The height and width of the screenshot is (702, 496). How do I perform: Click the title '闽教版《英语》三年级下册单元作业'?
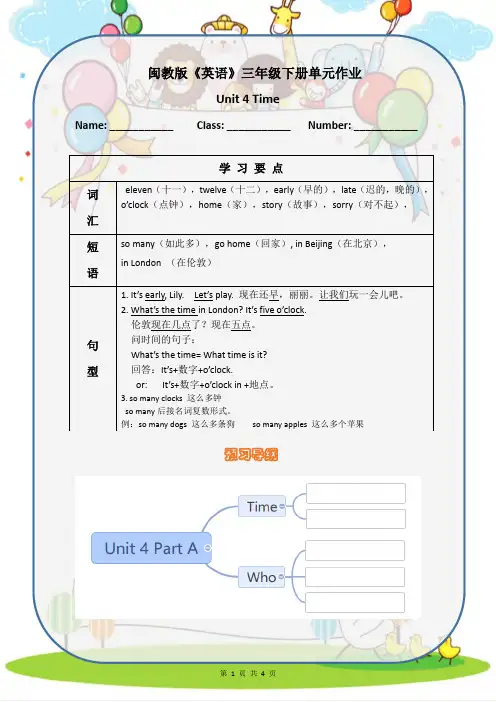pyautogui.click(x=254, y=73)
